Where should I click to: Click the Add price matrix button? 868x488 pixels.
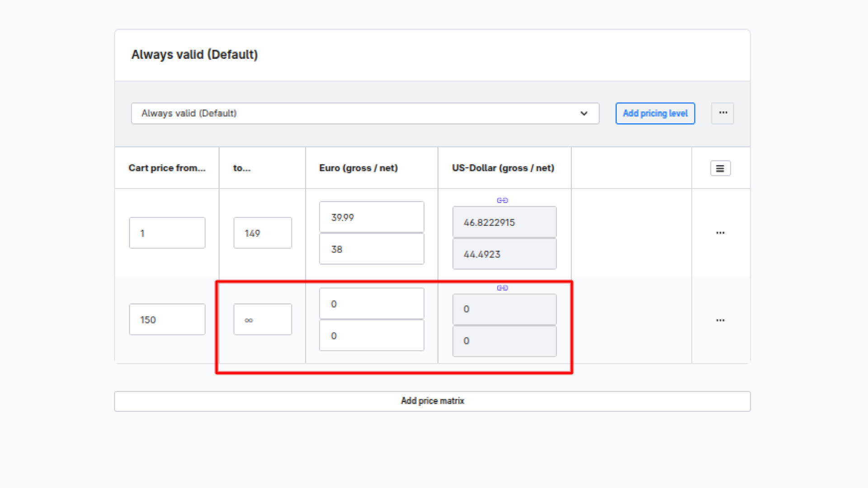click(432, 401)
